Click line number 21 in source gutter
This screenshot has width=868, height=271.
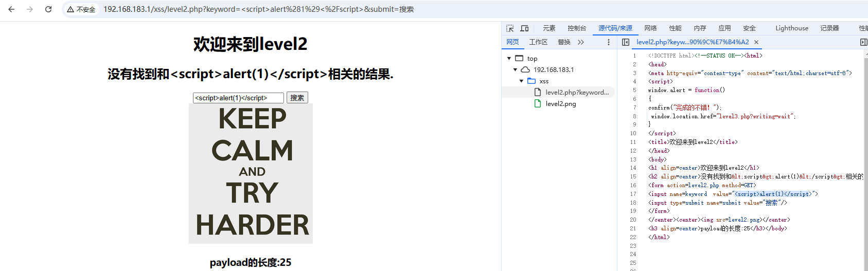(633, 228)
